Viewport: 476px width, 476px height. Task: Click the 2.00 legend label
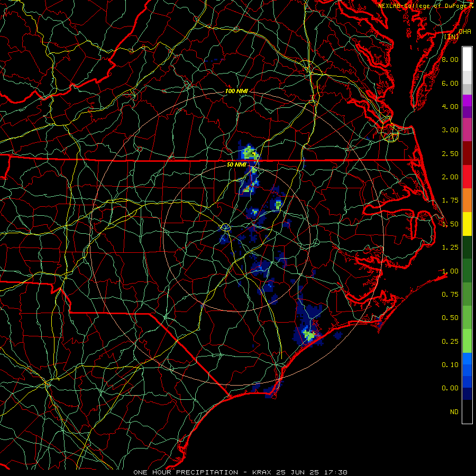pos(450,177)
